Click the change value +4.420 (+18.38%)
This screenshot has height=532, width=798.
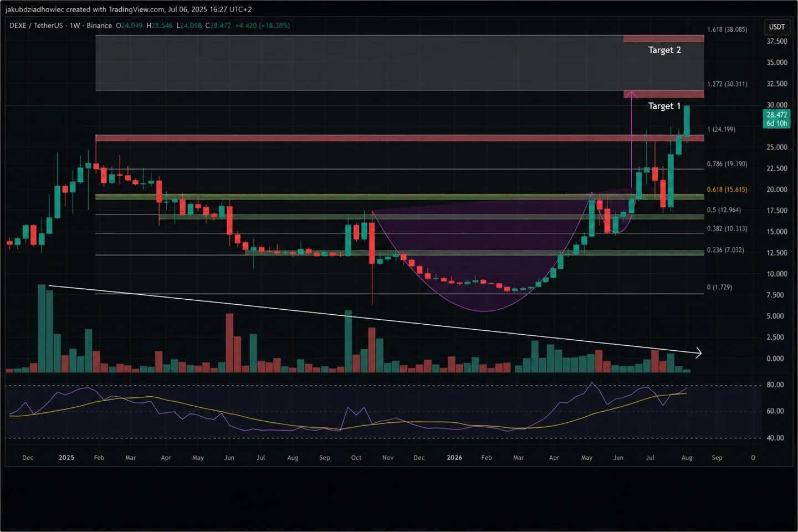(262, 25)
